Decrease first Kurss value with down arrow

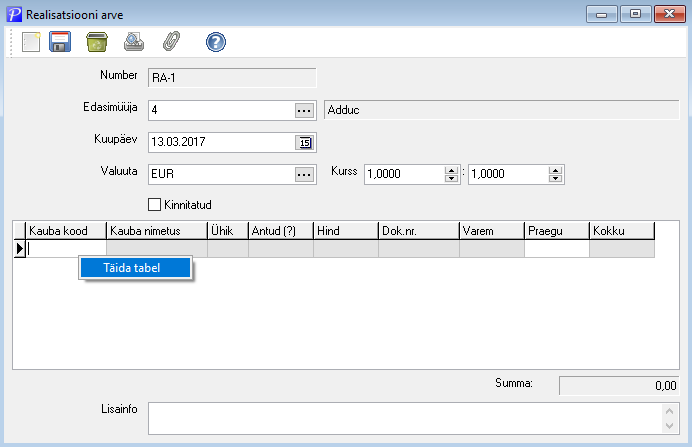tap(451, 178)
